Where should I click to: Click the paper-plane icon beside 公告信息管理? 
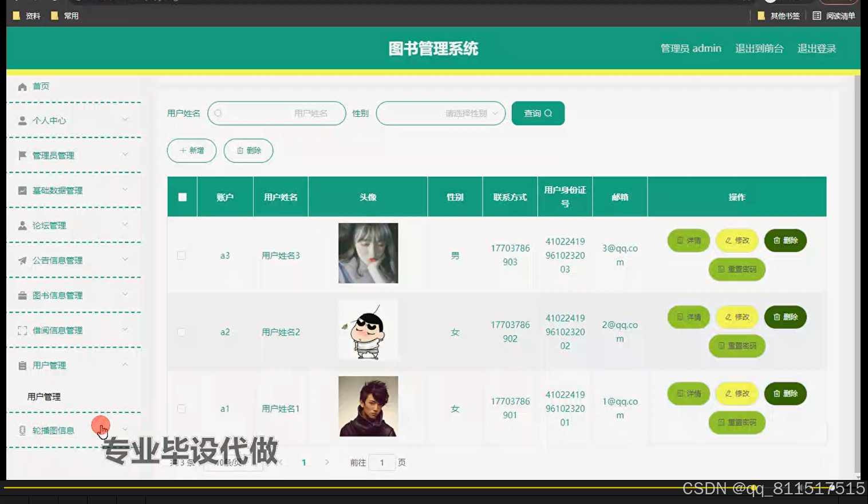pos(22,260)
